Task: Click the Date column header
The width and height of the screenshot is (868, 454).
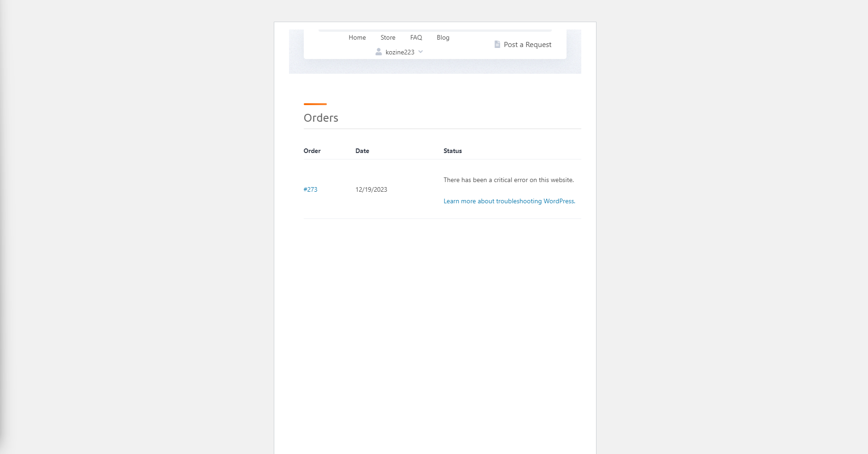Action: pyautogui.click(x=362, y=151)
